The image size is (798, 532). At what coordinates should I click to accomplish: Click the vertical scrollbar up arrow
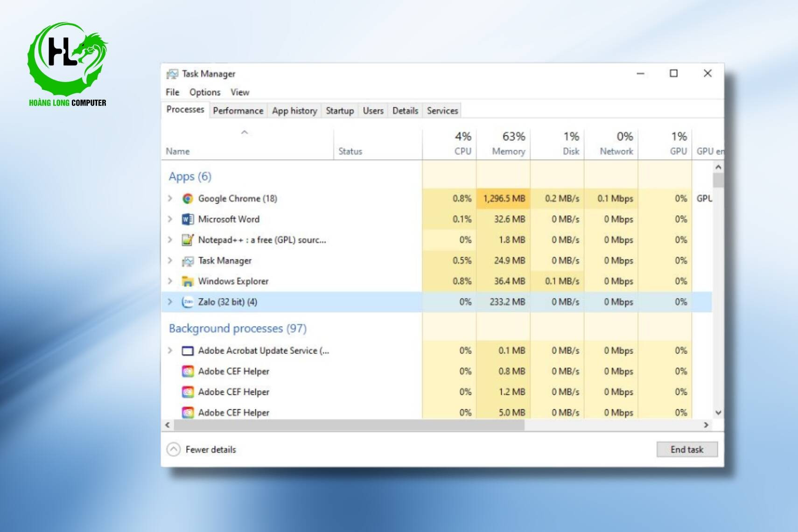click(718, 167)
